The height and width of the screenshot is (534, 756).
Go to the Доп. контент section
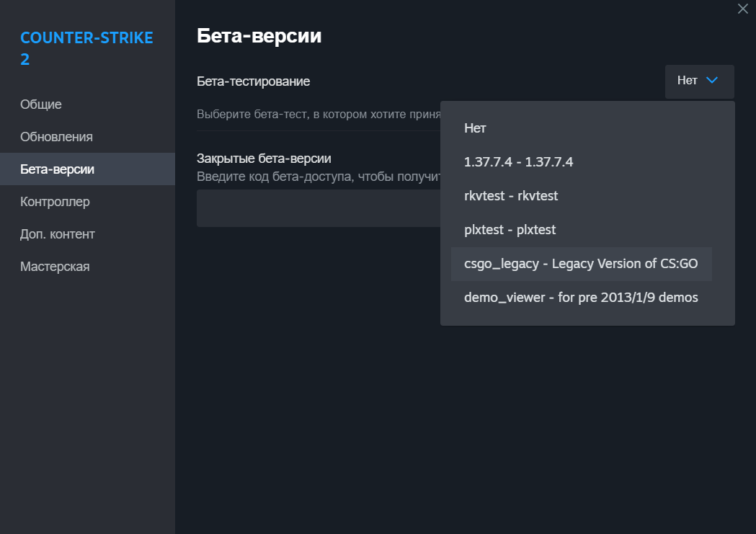(x=87, y=234)
